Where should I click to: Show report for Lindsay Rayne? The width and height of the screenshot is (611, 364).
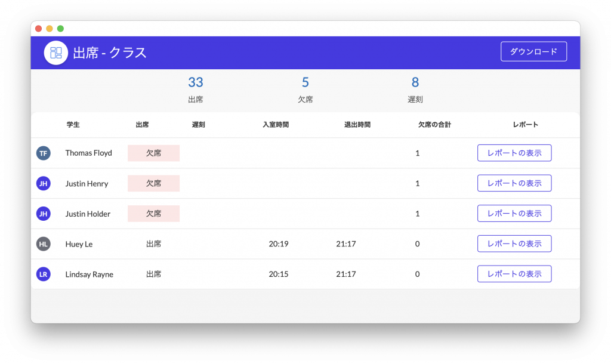pyautogui.click(x=514, y=274)
